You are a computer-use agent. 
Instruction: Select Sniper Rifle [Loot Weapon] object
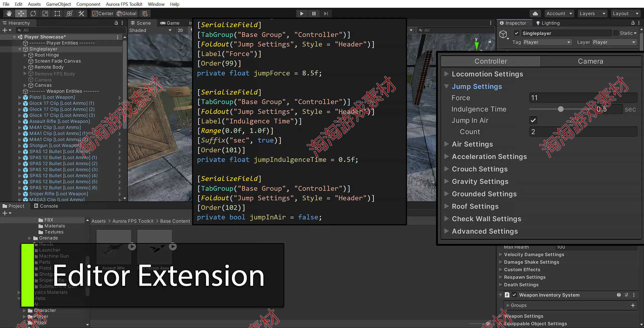coord(59,194)
